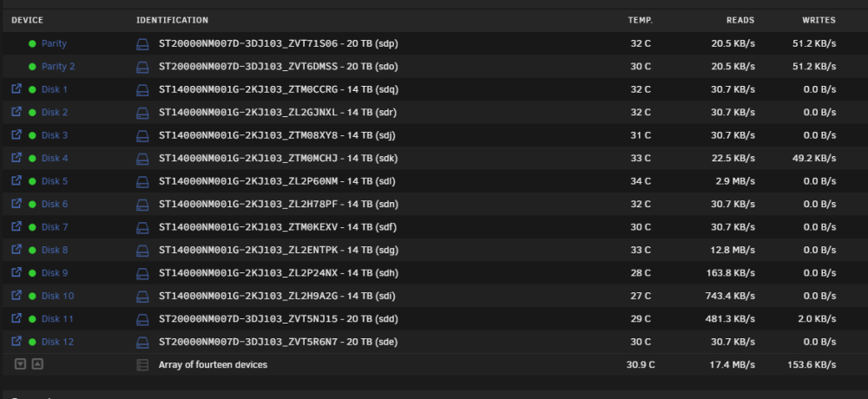This screenshot has width=868, height=399.
Task: Click the drive icon next to ZL2H9A2G
Action: click(x=142, y=297)
